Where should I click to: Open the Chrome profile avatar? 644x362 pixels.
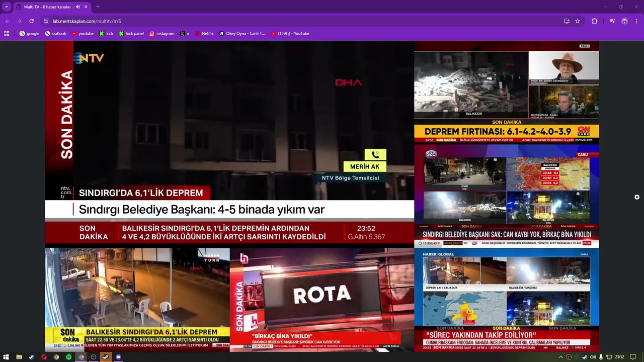pyautogui.click(x=624, y=21)
